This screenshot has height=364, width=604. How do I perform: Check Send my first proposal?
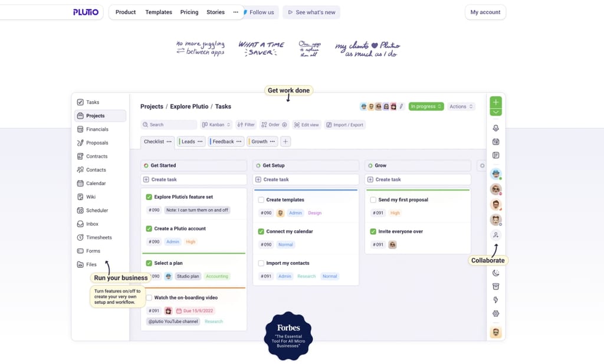pyautogui.click(x=373, y=200)
